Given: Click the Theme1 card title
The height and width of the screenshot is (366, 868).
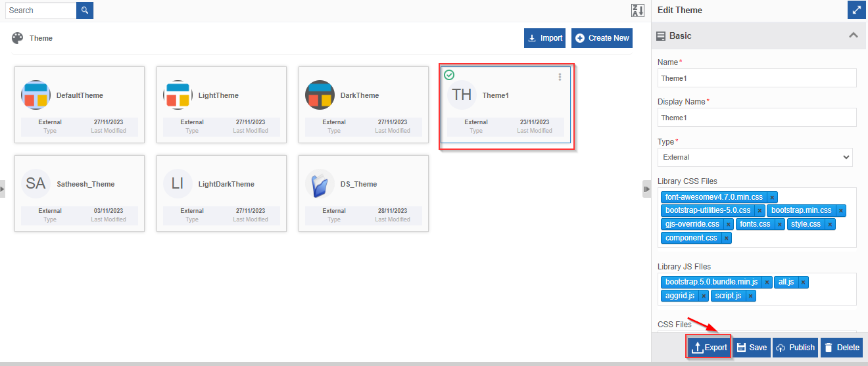Looking at the screenshot, I should [496, 95].
